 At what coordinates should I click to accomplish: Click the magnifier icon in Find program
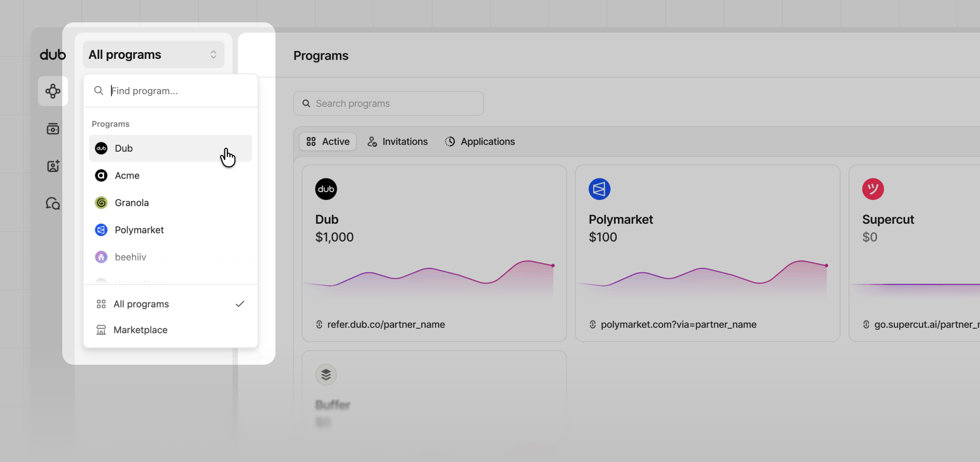point(98,91)
